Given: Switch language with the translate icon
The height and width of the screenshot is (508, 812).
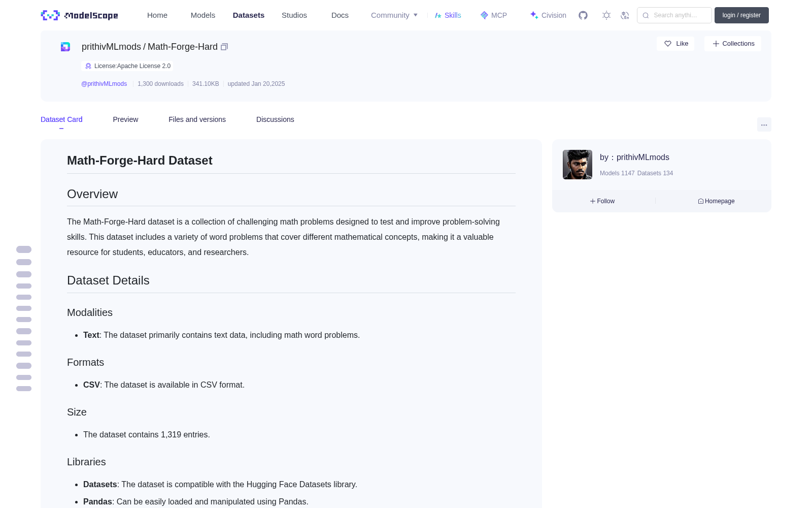Looking at the screenshot, I should click(x=625, y=15).
